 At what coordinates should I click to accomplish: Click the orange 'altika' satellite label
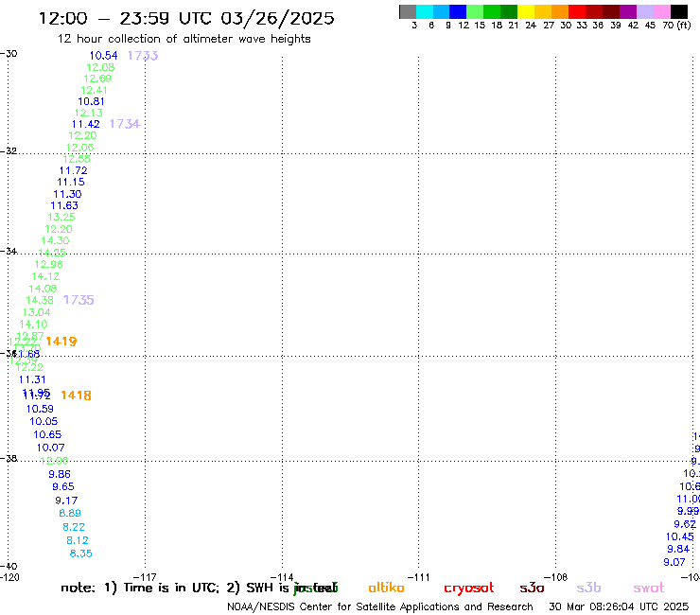[x=386, y=588]
